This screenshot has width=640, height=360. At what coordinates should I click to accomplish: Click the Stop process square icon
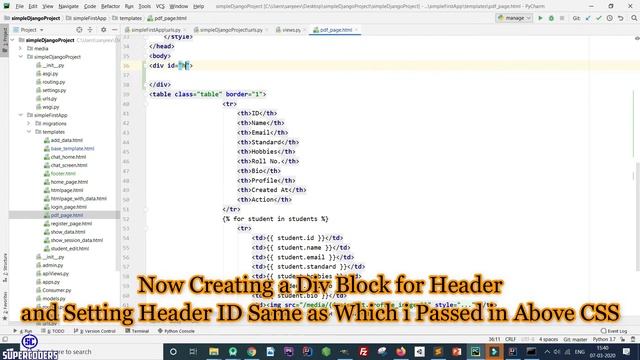pyautogui.click(x=562, y=18)
